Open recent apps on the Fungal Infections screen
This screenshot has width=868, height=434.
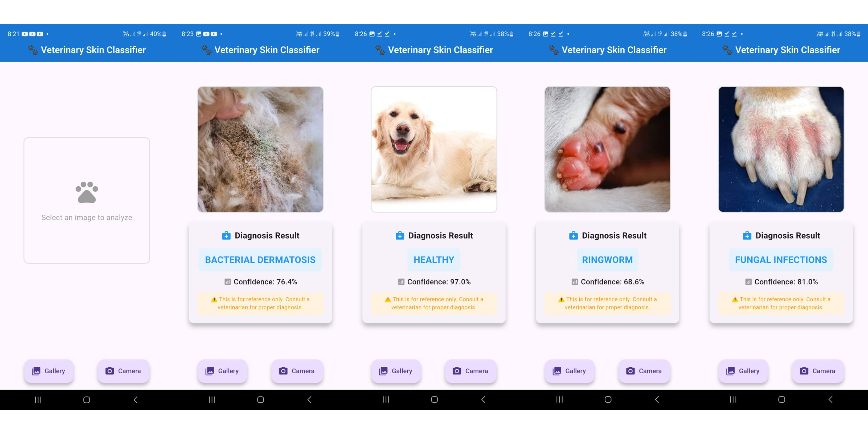pyautogui.click(x=733, y=400)
